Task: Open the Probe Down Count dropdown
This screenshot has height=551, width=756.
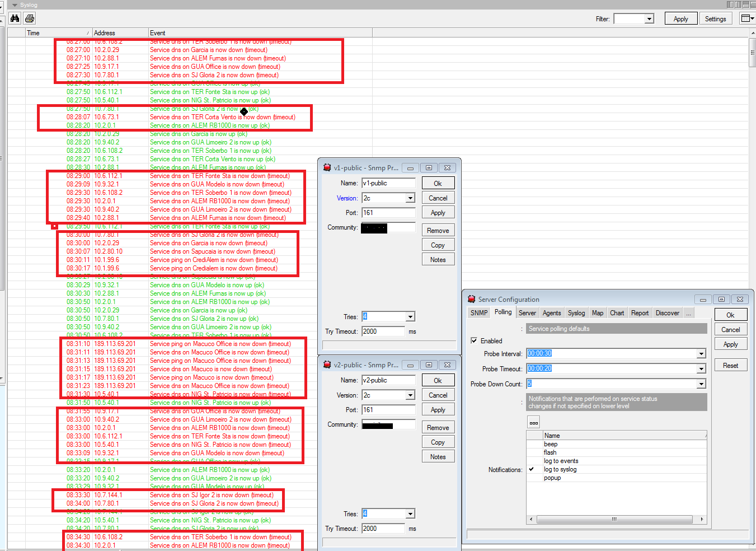Action: coord(701,384)
